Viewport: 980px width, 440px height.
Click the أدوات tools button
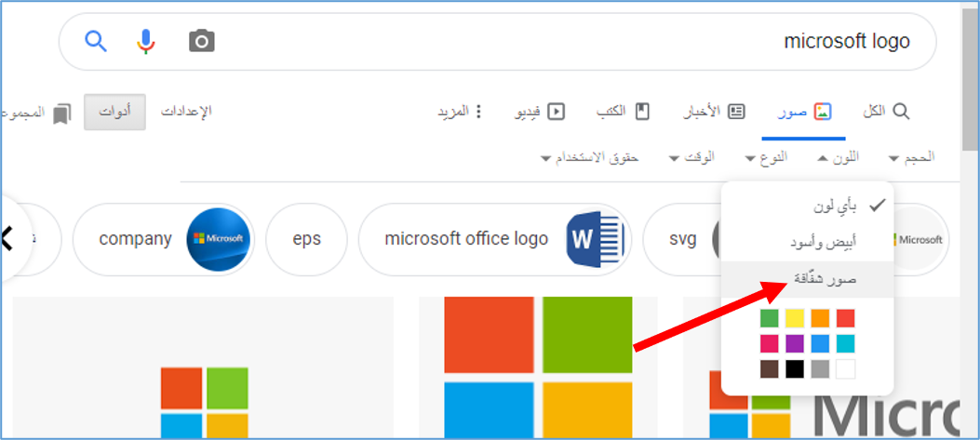(115, 112)
